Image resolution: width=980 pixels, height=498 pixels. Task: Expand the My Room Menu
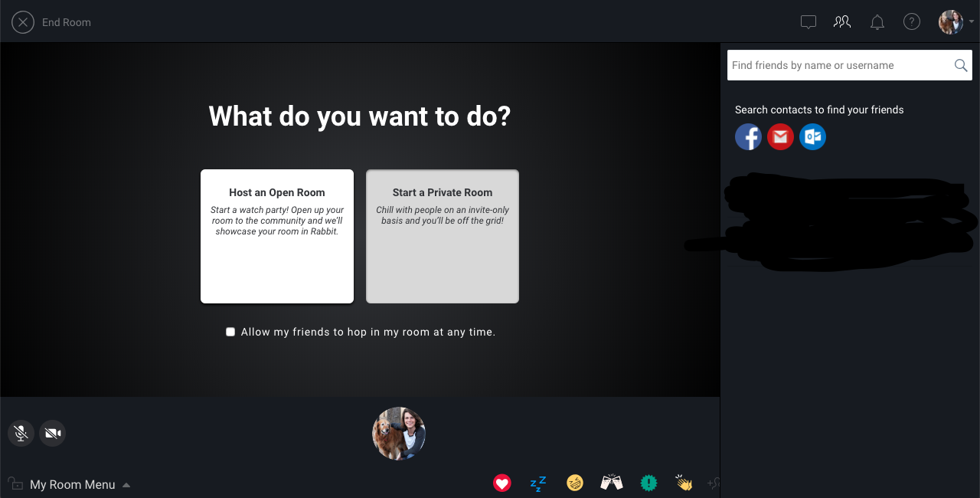(73, 484)
